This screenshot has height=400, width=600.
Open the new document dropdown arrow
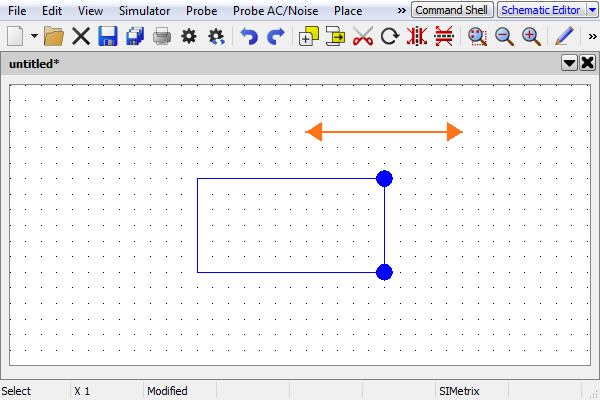pyautogui.click(x=34, y=37)
